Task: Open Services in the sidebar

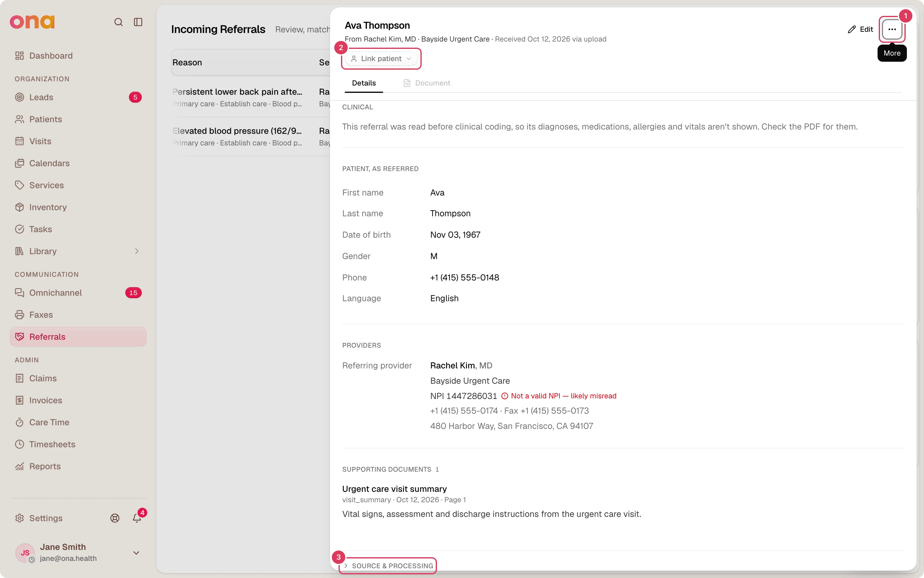Action: pos(78,185)
